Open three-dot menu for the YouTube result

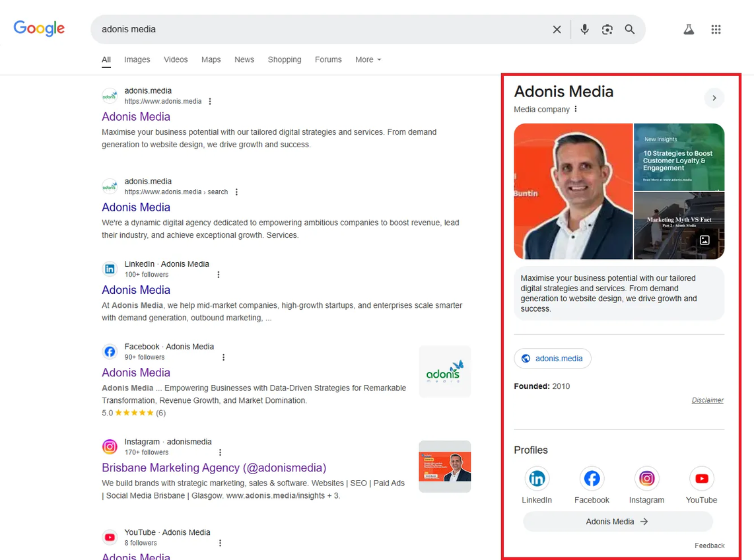coord(220,543)
